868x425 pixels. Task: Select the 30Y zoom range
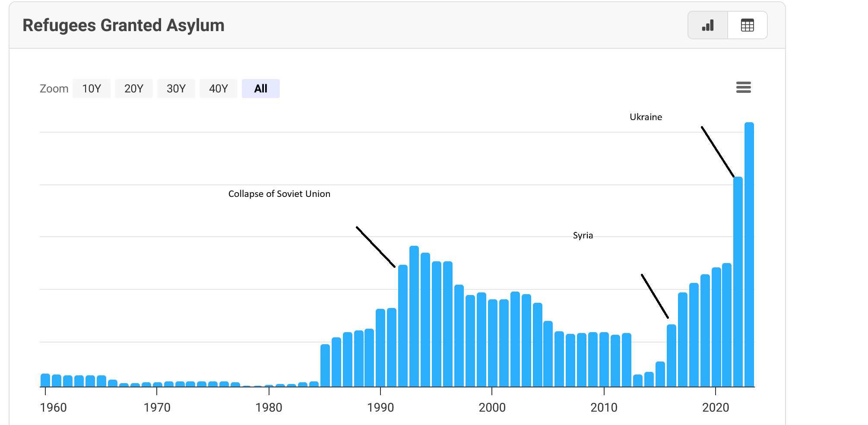(176, 89)
